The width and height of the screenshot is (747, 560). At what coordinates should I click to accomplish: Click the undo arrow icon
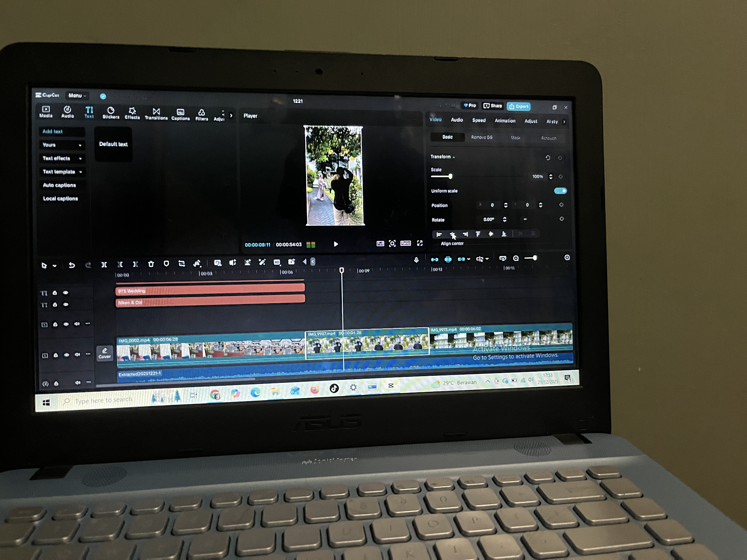72,265
